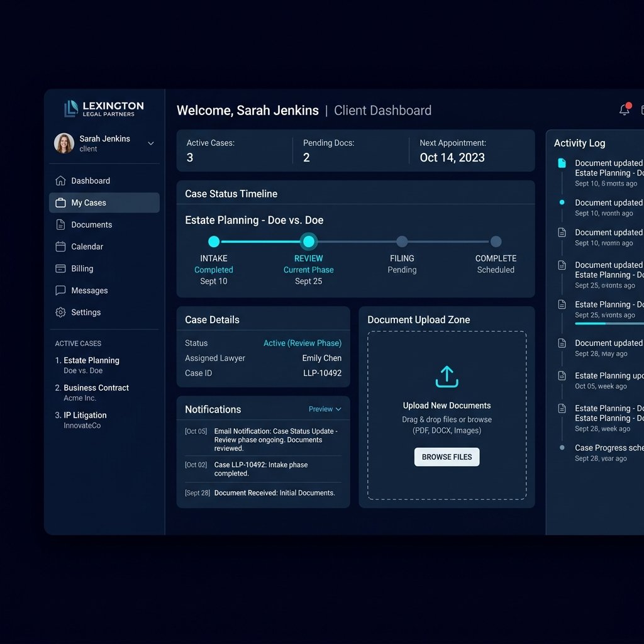Screen dimensions: 644x644
Task: Click the Complete timeline node
Action: pyautogui.click(x=496, y=241)
